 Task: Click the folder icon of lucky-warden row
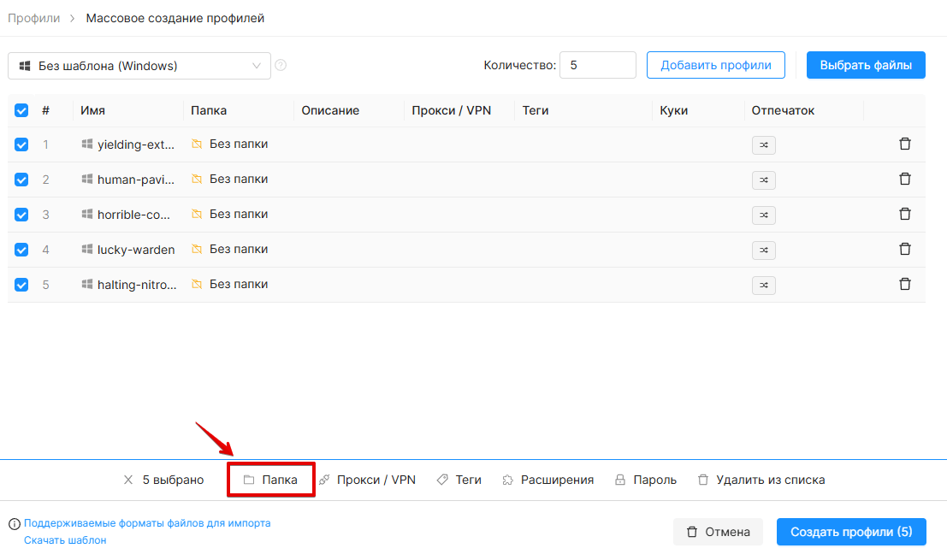point(197,249)
